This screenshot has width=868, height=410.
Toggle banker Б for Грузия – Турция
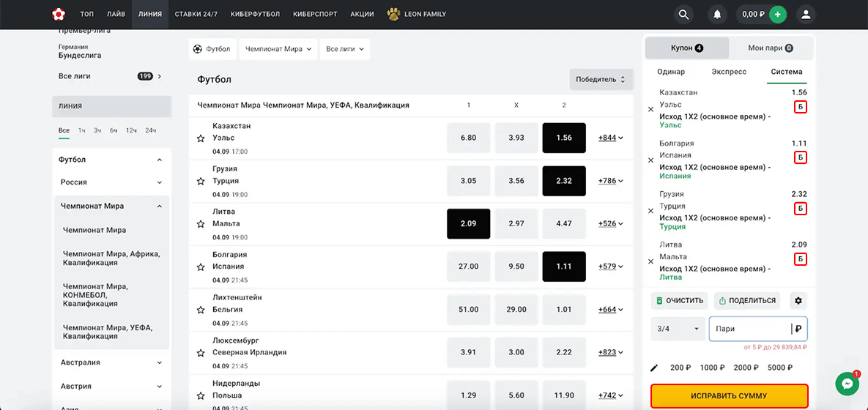pyautogui.click(x=800, y=209)
